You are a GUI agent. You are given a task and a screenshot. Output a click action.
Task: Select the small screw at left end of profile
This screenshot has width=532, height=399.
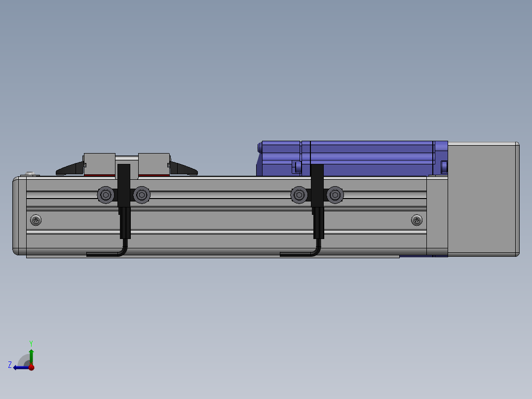tap(36, 220)
